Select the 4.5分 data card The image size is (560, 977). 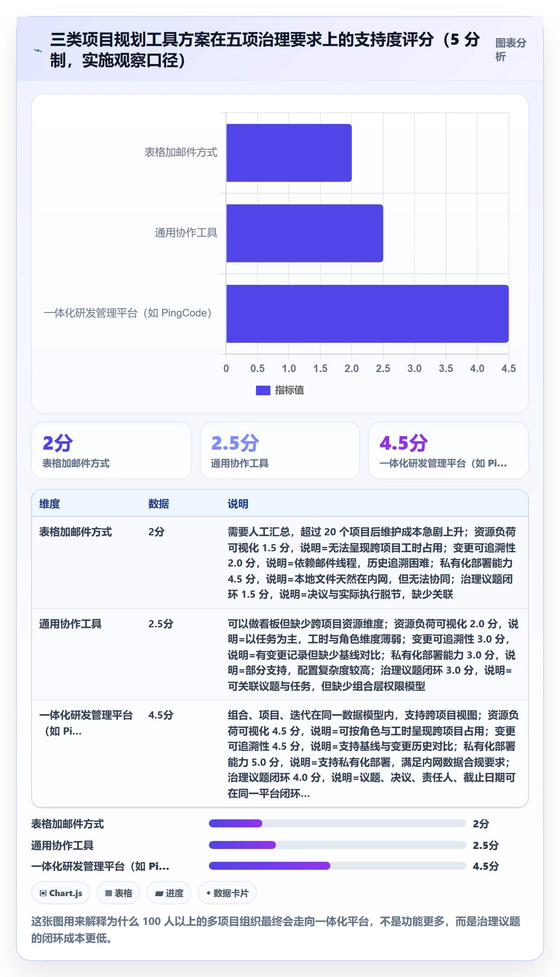(x=448, y=450)
